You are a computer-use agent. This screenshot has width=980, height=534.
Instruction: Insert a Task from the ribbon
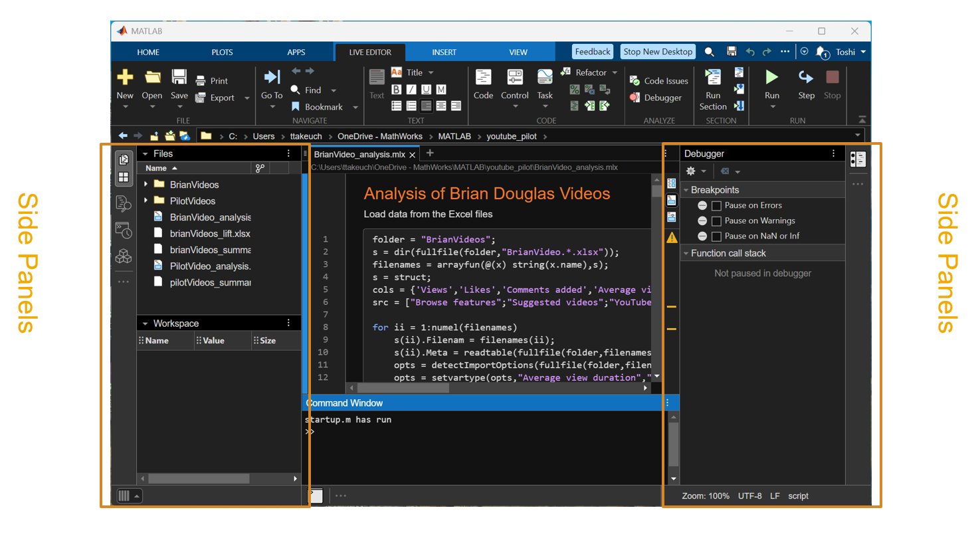coord(545,78)
